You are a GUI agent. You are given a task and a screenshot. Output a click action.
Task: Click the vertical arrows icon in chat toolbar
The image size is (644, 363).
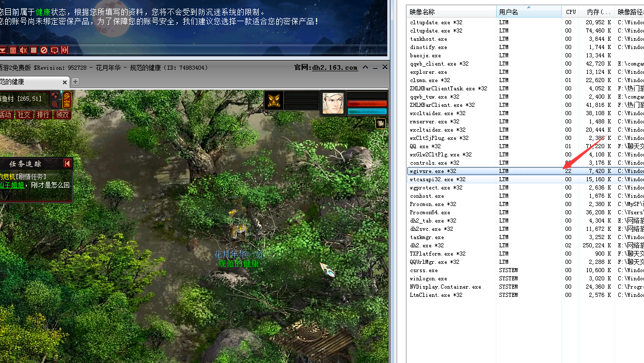pyautogui.click(x=65, y=50)
